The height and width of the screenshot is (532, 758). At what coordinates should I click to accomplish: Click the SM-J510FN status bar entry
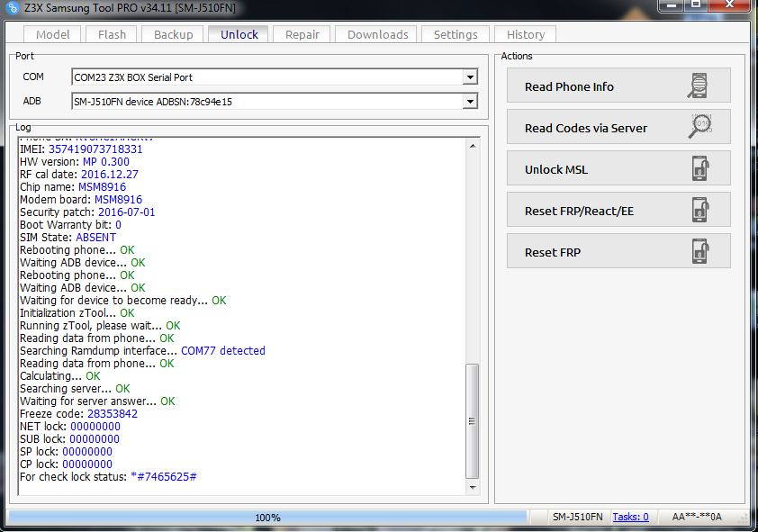(x=578, y=517)
